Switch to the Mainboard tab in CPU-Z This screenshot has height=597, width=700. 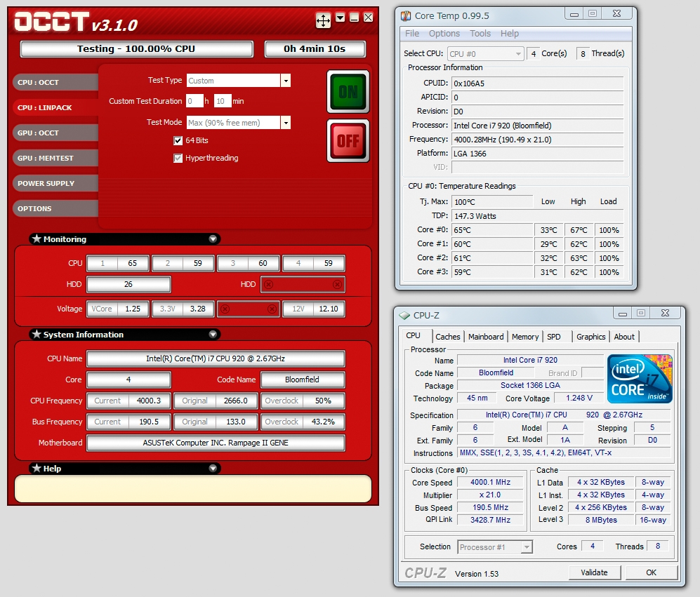coord(486,337)
